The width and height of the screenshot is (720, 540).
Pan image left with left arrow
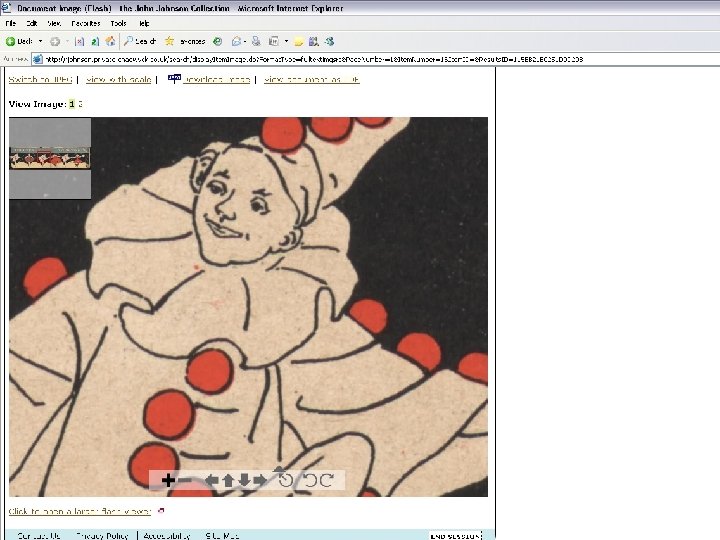point(211,480)
